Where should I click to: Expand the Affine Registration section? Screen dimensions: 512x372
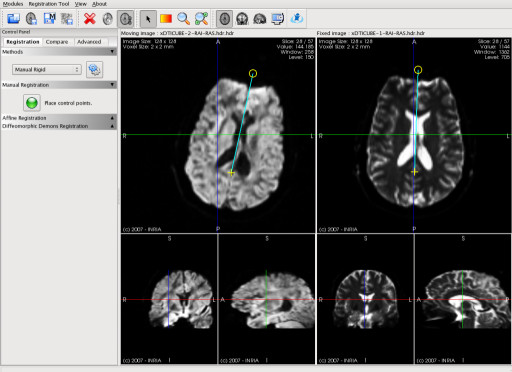point(59,118)
